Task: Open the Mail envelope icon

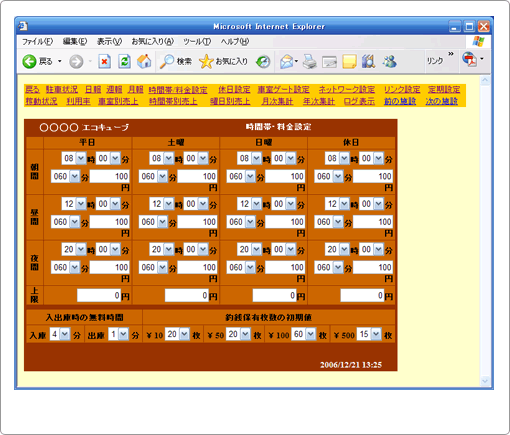Action: [286, 62]
